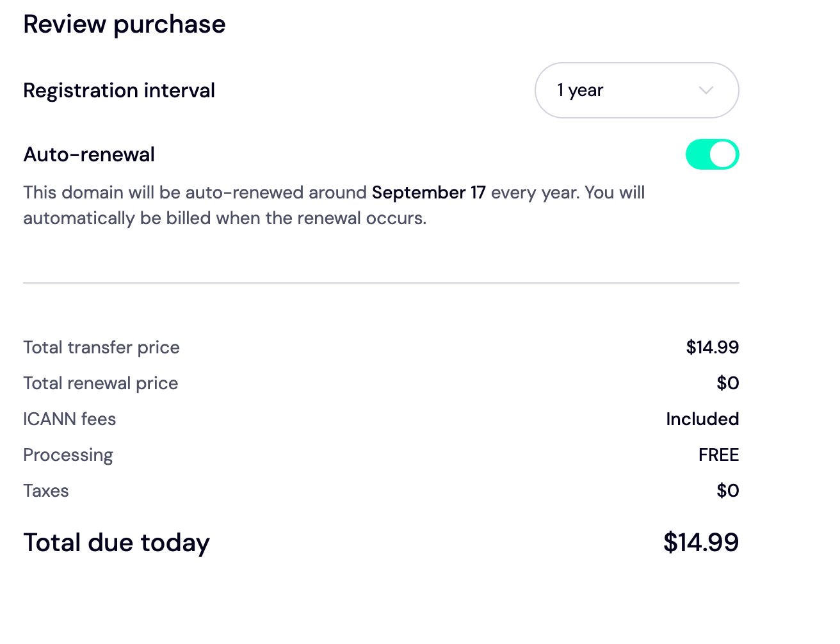Click the Included value for ICANN fees

(702, 419)
